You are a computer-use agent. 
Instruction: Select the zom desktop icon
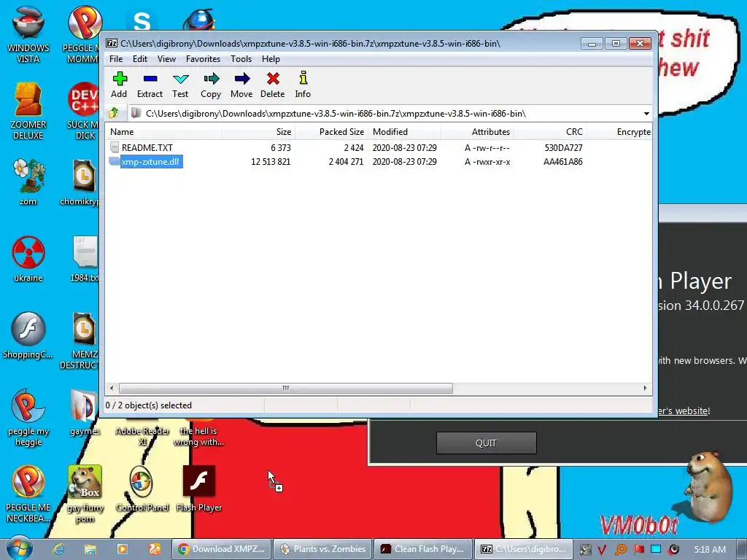pos(28,182)
